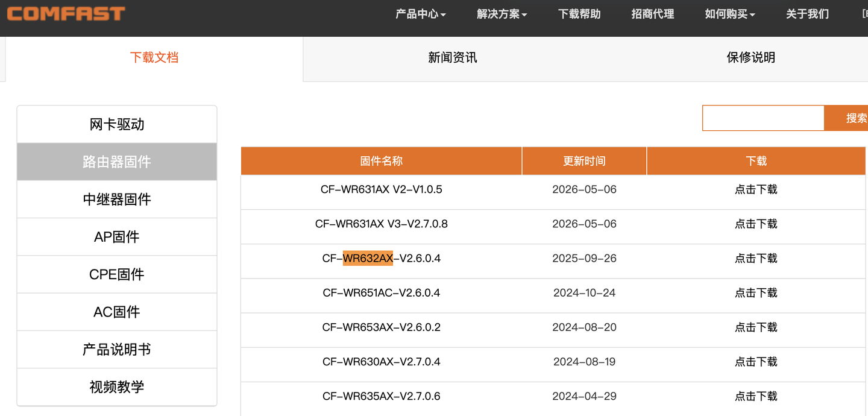The image size is (868, 416).
Task: Select the 下载文档 tab
Action: (x=154, y=58)
